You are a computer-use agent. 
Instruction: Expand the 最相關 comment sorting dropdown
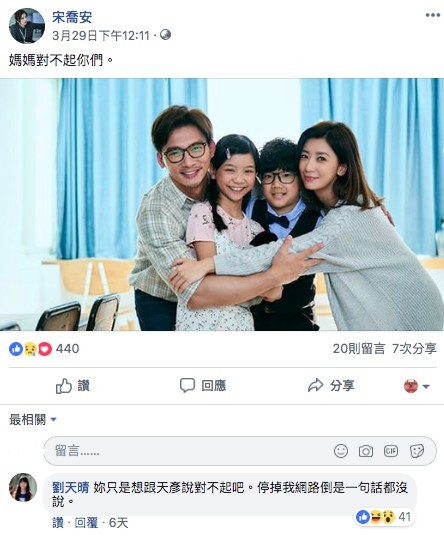pyautogui.click(x=32, y=420)
